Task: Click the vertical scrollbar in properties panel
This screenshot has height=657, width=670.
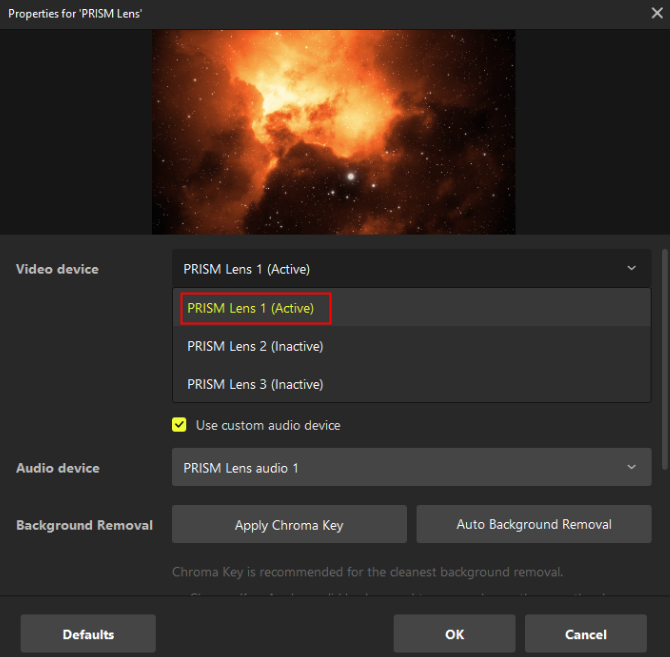Action: (x=664, y=350)
